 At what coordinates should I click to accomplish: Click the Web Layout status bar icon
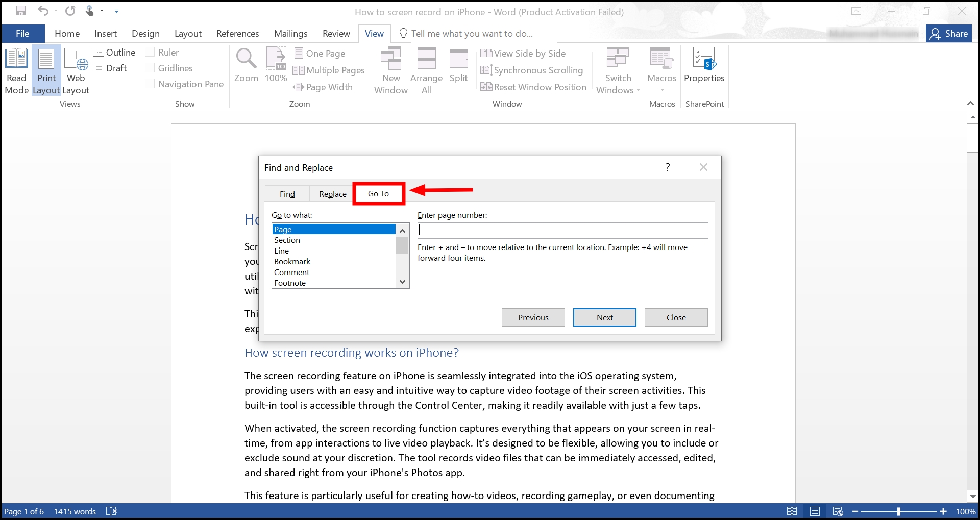(838, 511)
